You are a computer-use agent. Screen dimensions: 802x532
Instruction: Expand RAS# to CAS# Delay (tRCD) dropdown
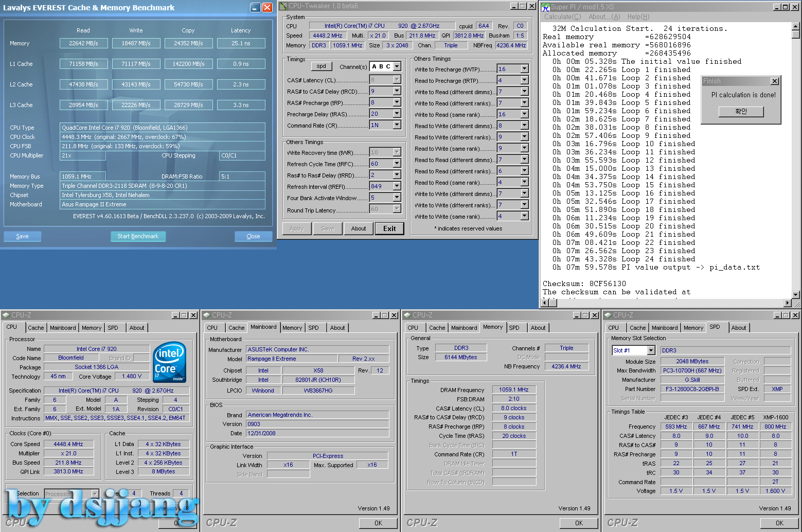click(x=397, y=91)
